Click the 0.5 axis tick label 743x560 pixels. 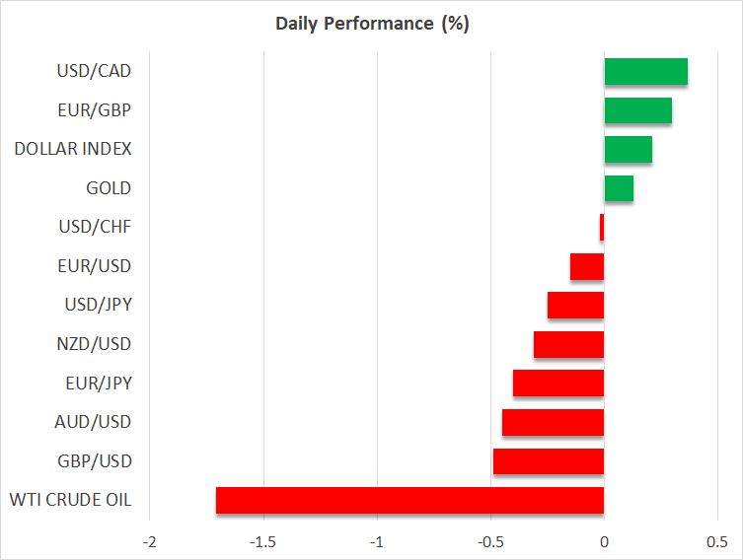716,542
